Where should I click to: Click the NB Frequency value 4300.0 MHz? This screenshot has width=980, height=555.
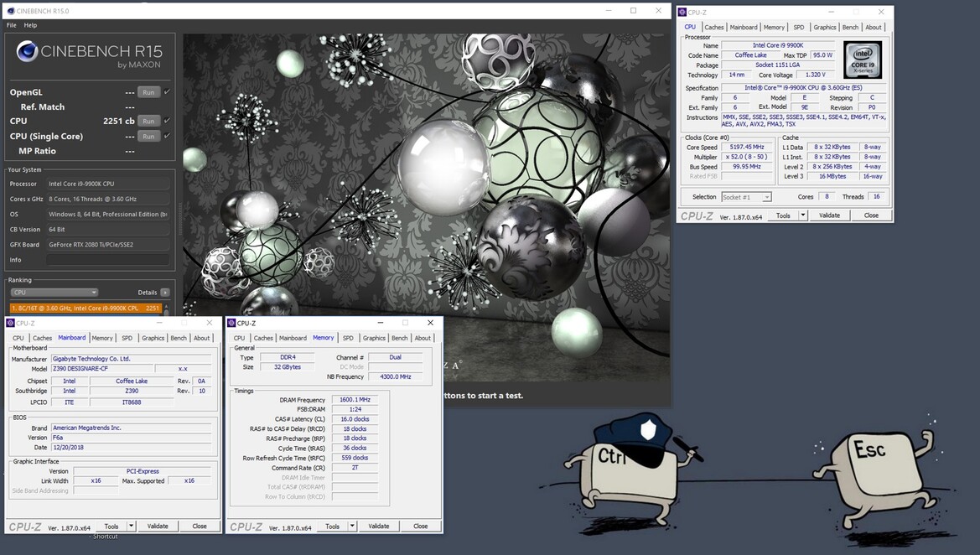pos(396,377)
